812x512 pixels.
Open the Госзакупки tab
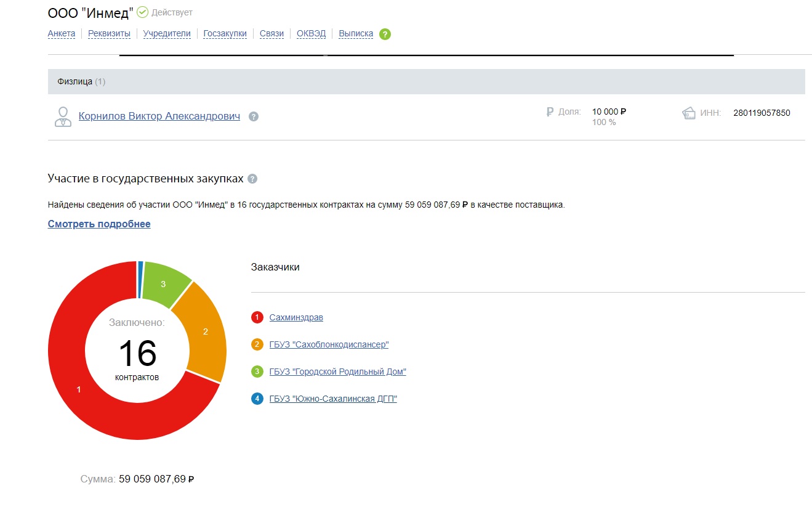tap(225, 33)
